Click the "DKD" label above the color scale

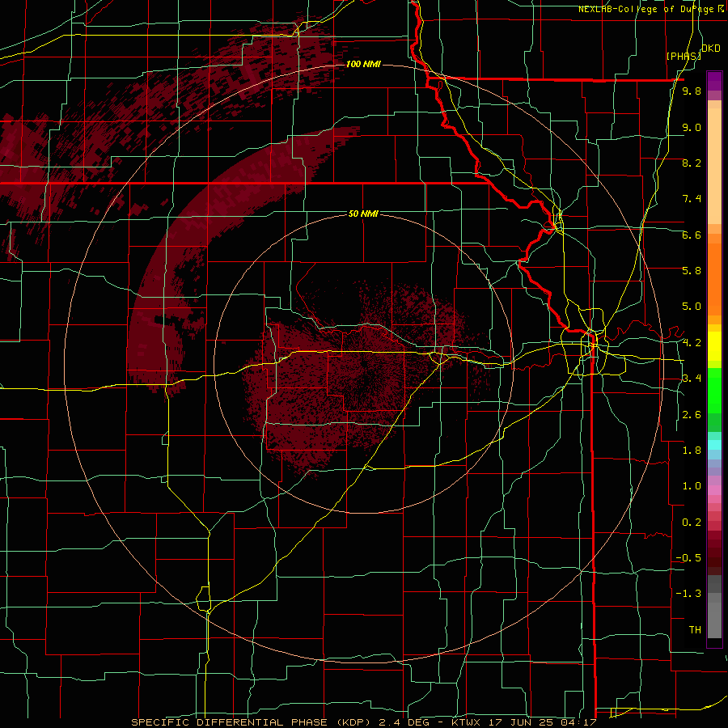[711, 49]
